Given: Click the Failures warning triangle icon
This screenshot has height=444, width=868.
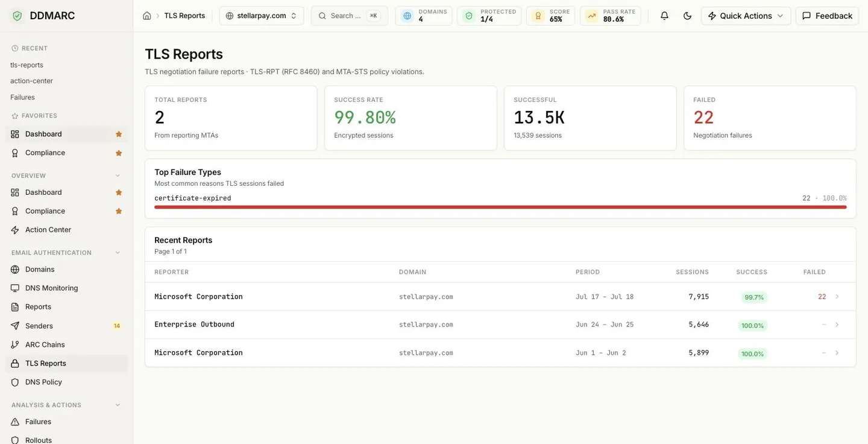Looking at the screenshot, I should click(15, 422).
